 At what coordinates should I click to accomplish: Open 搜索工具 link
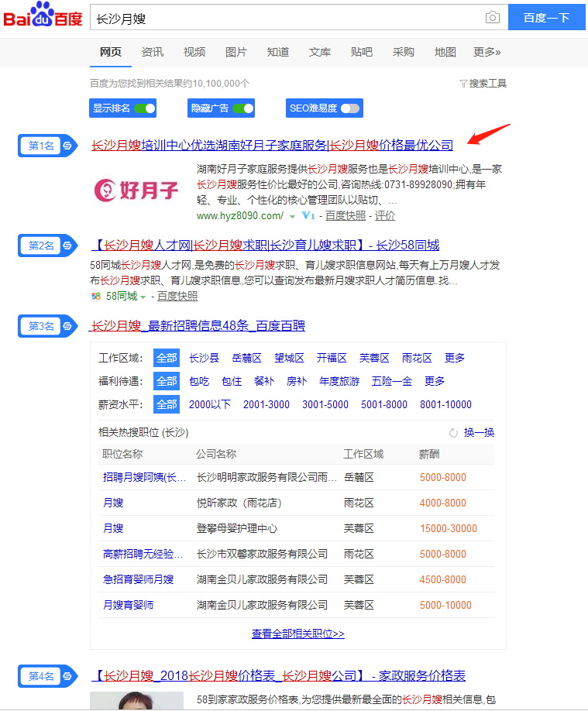tap(488, 84)
